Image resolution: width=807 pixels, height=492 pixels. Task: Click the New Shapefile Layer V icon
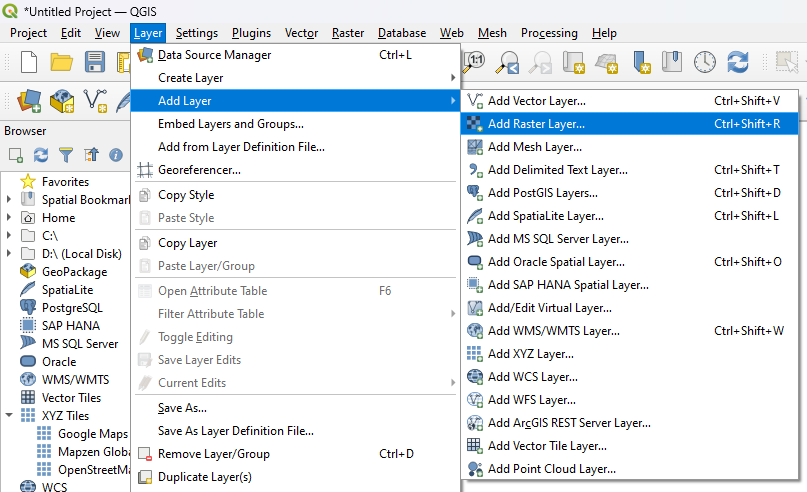tap(95, 100)
